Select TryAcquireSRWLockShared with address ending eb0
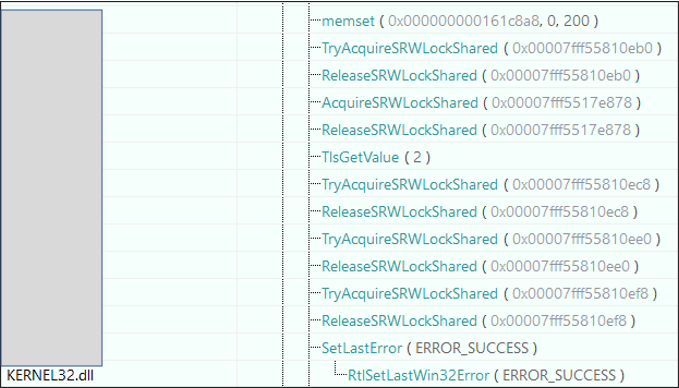The image size is (679, 388). click(491, 48)
